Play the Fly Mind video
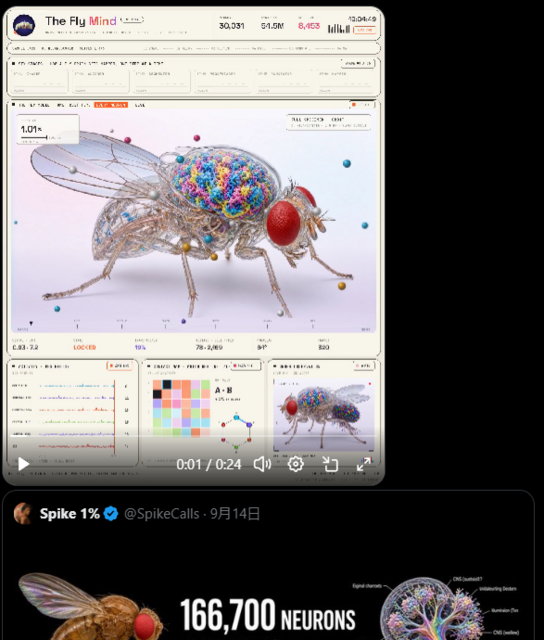 (23, 464)
